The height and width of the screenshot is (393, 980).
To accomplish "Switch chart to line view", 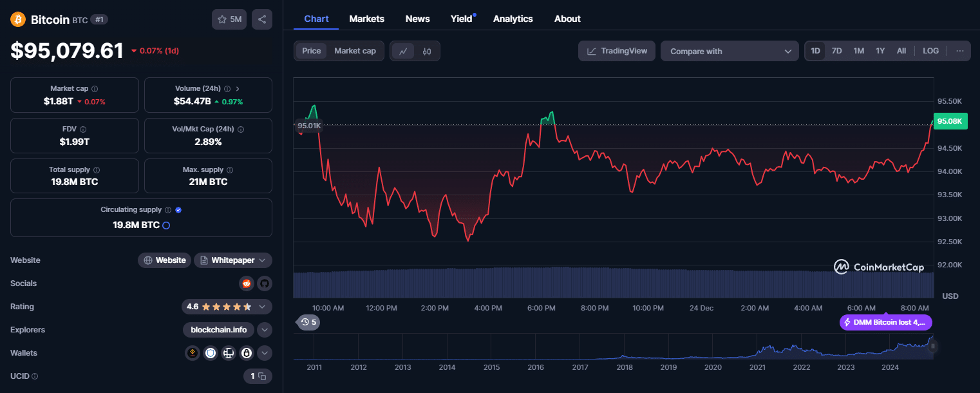I will pos(403,51).
